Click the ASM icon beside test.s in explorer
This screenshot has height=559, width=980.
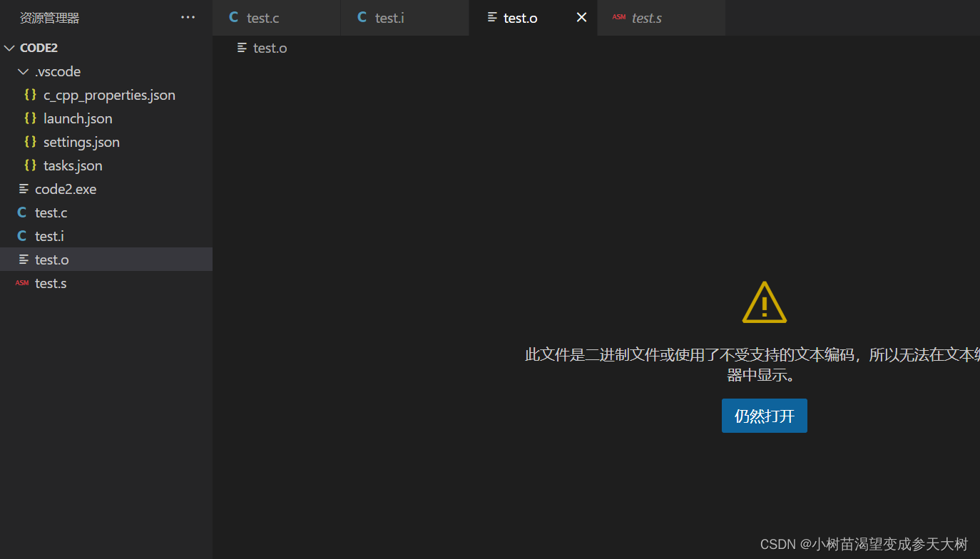point(22,283)
